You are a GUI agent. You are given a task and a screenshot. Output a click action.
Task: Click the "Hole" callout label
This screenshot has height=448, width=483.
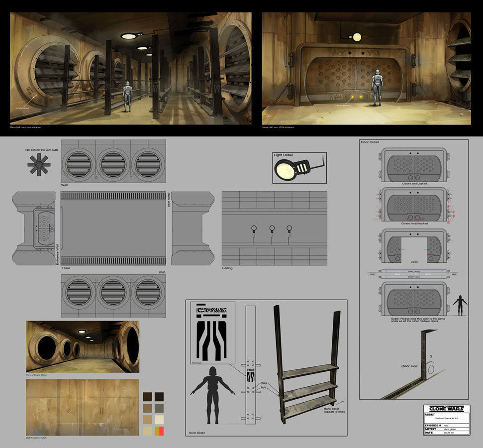pyautogui.click(x=264, y=383)
